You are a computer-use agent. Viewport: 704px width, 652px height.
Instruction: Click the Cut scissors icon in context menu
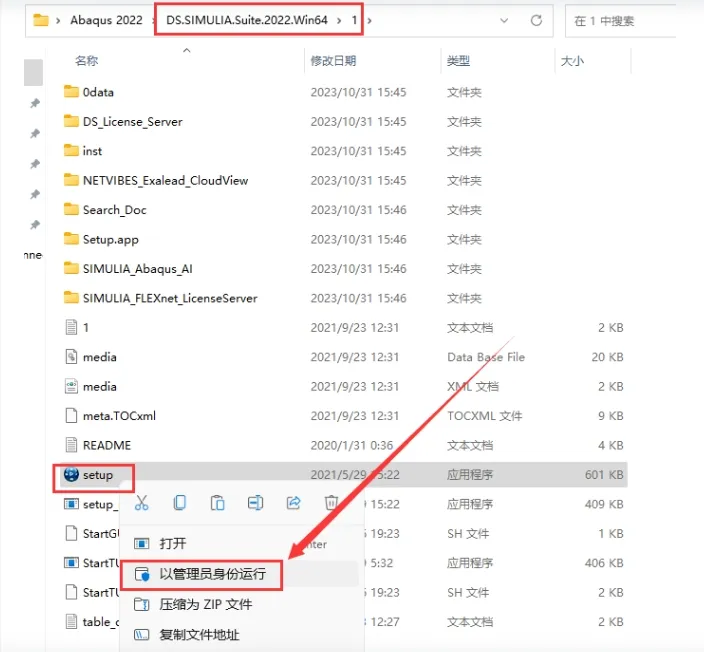tap(141, 503)
